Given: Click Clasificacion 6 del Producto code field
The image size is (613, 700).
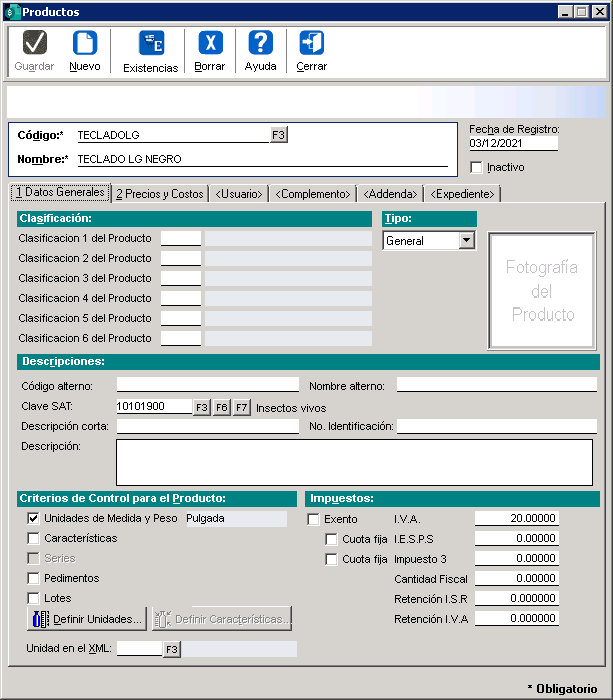Looking at the screenshot, I should pos(181,338).
